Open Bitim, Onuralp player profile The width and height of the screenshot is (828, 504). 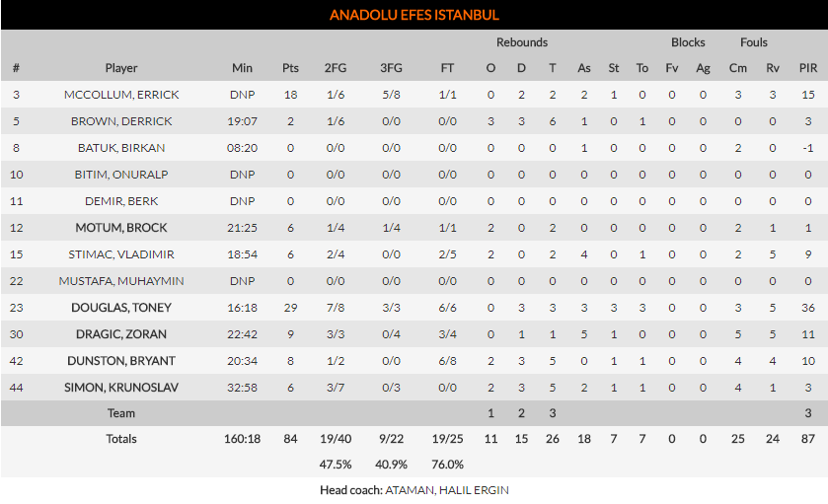pyautogui.click(x=121, y=175)
